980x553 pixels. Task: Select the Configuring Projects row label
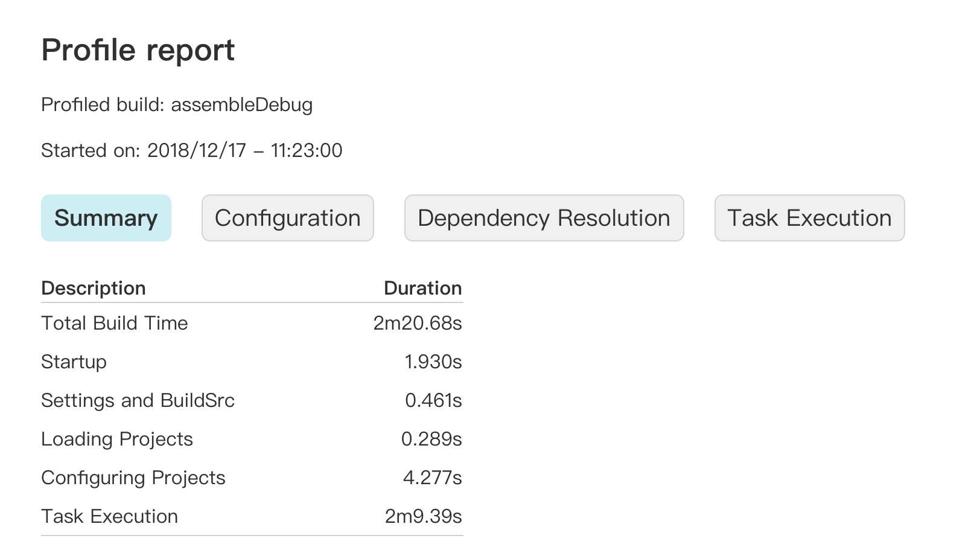point(133,478)
